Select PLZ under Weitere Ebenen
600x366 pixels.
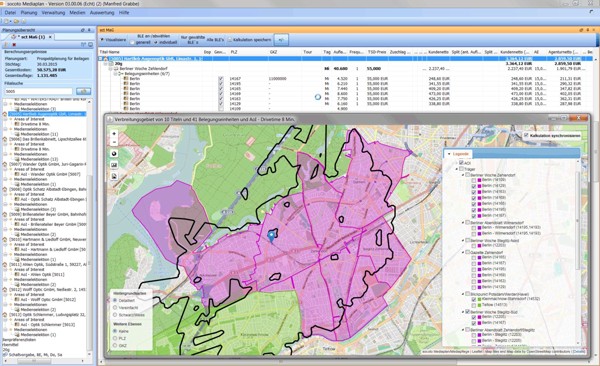point(115,338)
